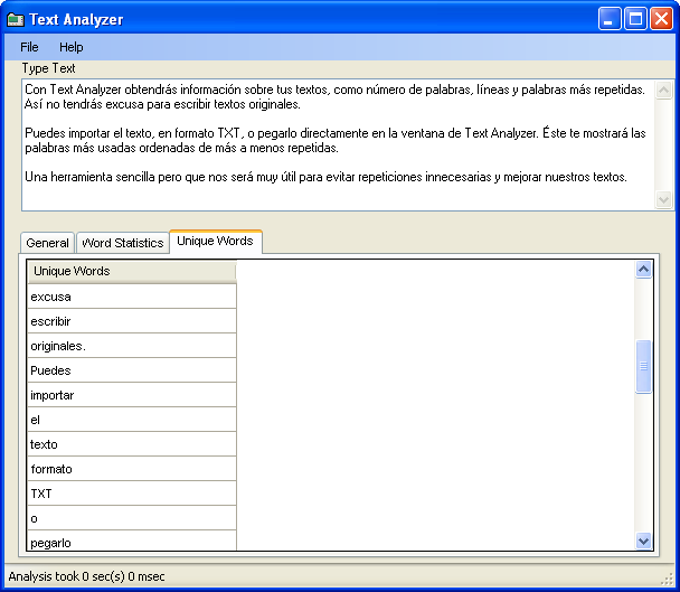Select the 'pegarlo' row
Image resolution: width=680 pixels, height=592 pixels.
point(132,541)
